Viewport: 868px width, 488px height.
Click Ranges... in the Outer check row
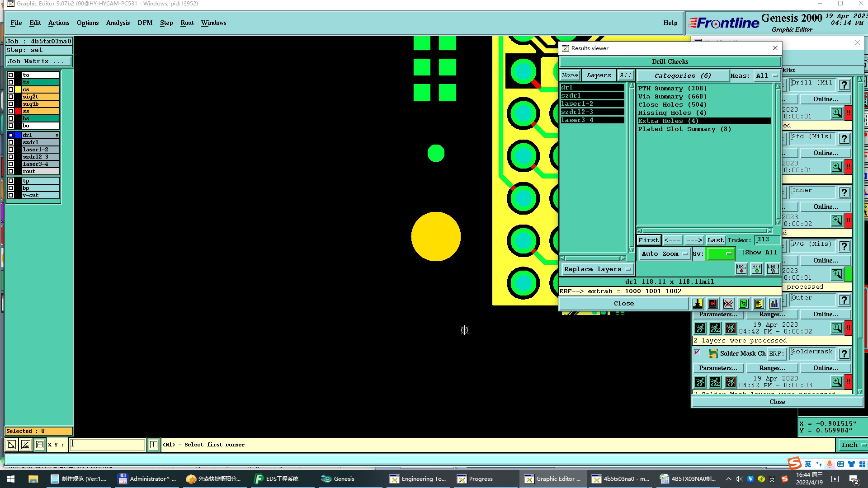coord(772,314)
